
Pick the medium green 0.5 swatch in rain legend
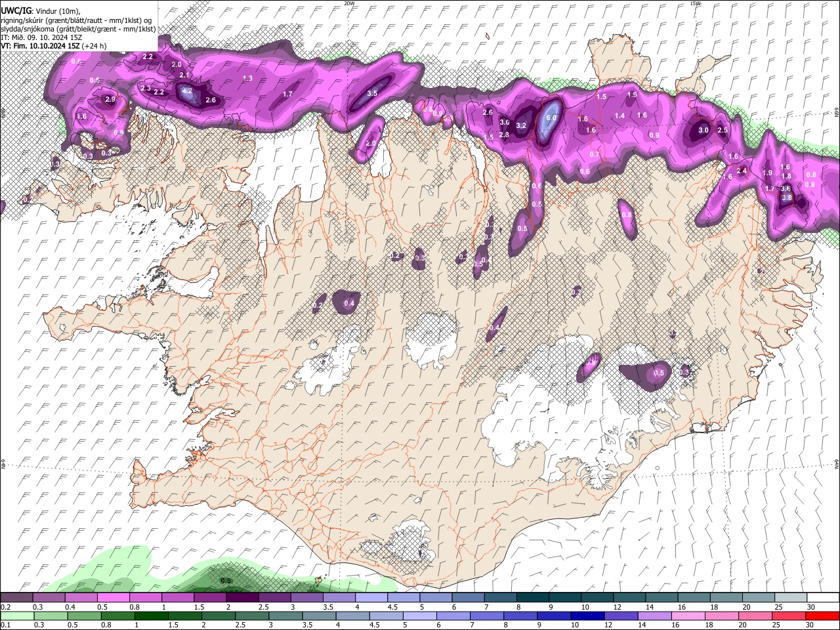click(x=85, y=616)
